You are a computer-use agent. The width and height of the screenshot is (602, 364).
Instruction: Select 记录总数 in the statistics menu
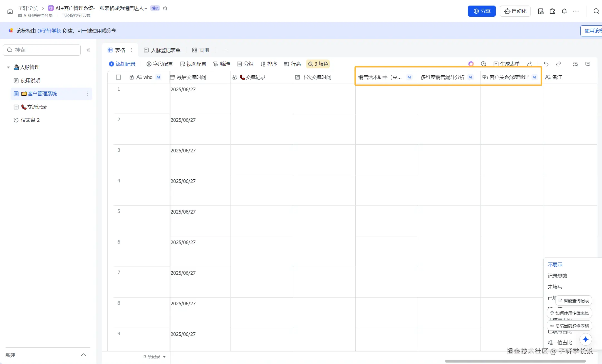click(x=557, y=276)
